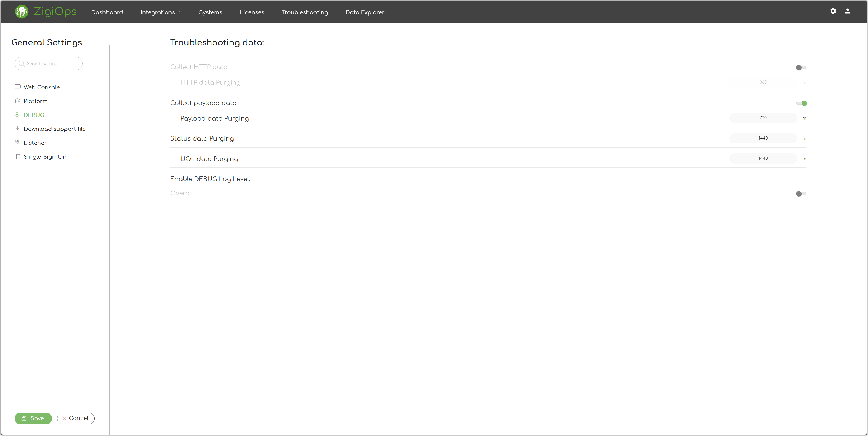Click the ZigiOps octopus logo icon
868x436 pixels.
click(x=21, y=12)
